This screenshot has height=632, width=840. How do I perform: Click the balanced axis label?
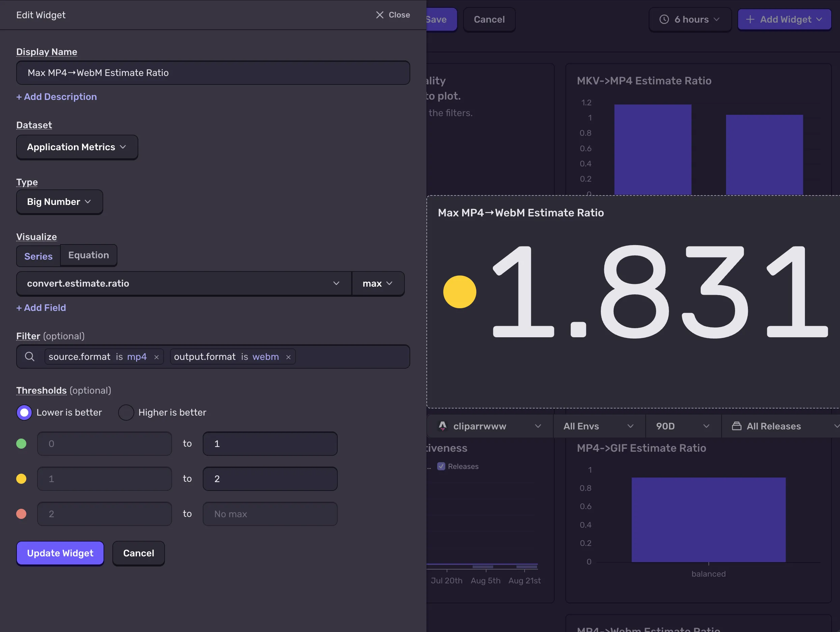coord(708,574)
